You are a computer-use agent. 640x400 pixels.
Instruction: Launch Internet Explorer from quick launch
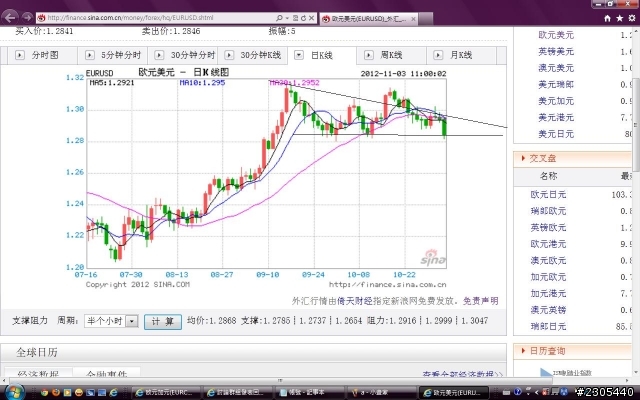point(113,393)
